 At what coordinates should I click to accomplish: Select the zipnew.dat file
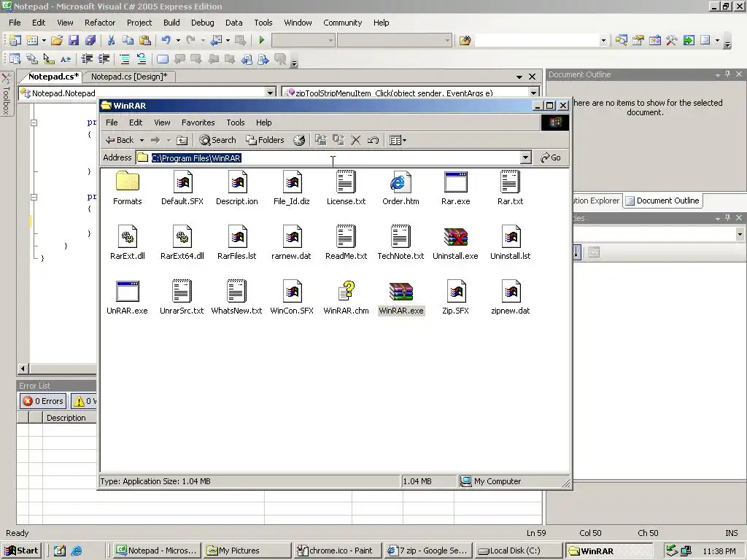point(510,297)
